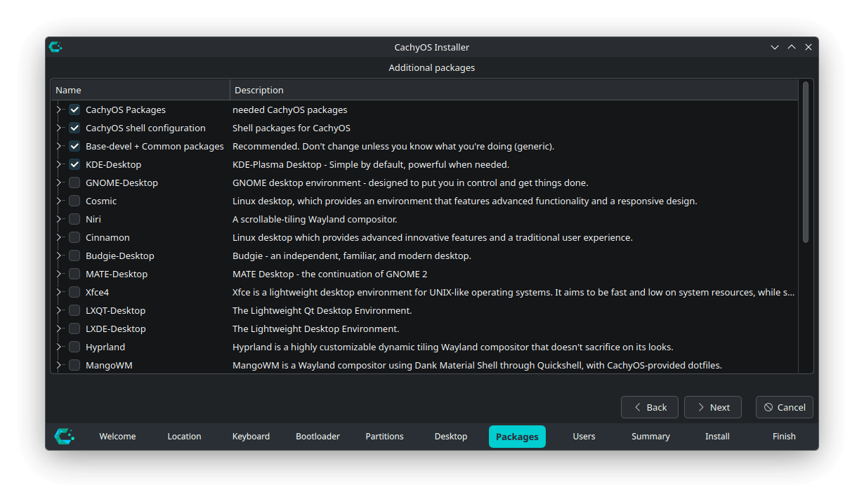This screenshot has height=504, width=864.
Task: Click the package list vertical scrollbar
Action: 806,163
